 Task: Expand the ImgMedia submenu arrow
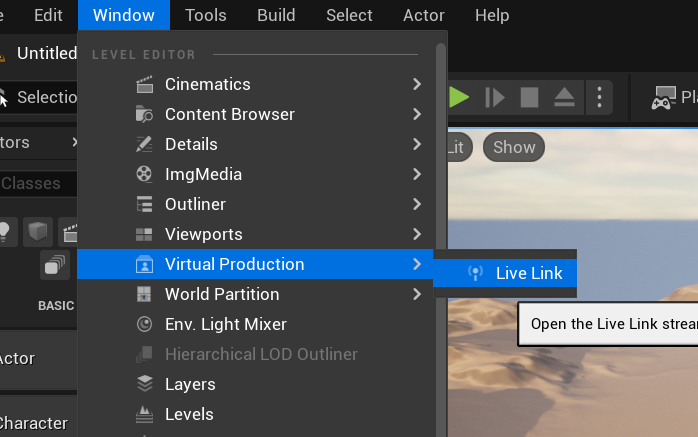click(x=417, y=174)
